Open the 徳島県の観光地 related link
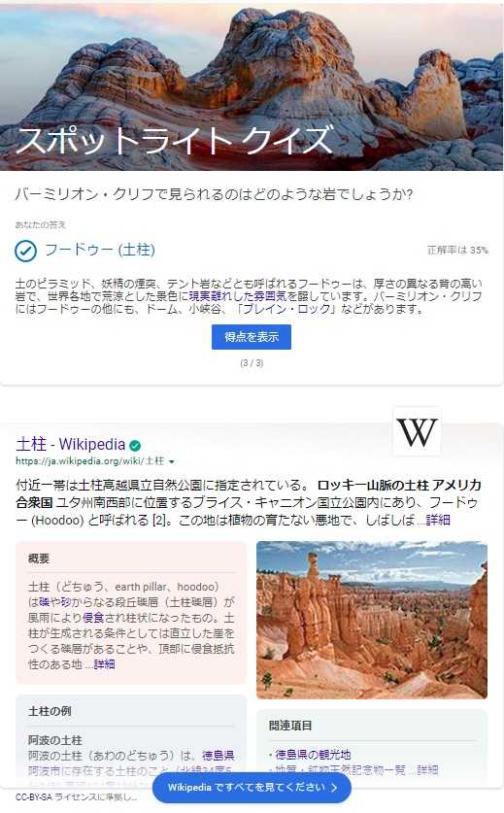Viewport: 504px width, 813px height. [313, 755]
